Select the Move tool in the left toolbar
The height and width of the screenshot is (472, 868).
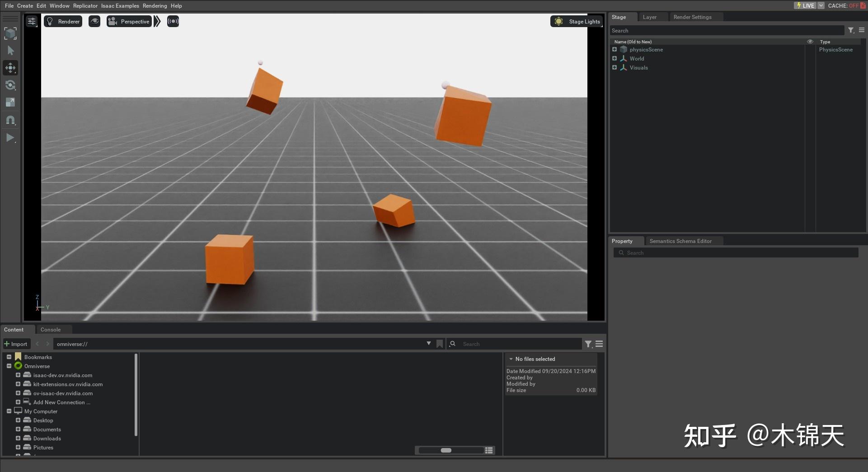tap(10, 68)
